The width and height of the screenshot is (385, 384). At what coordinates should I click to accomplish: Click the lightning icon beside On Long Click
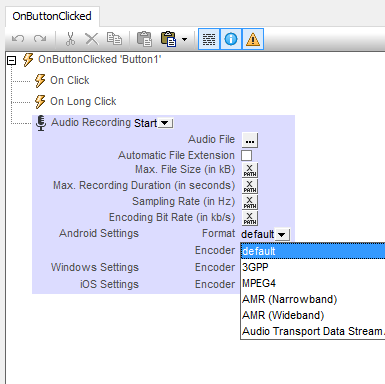[x=40, y=102]
